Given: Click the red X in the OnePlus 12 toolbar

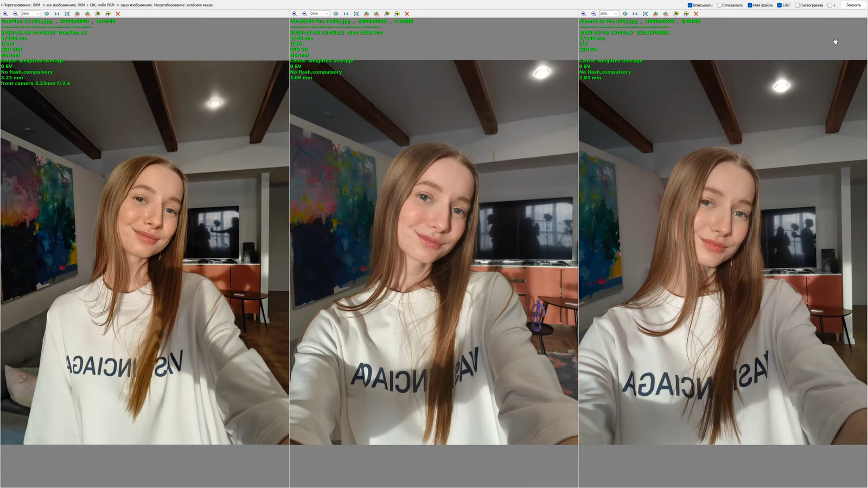Looking at the screenshot, I should (118, 14).
